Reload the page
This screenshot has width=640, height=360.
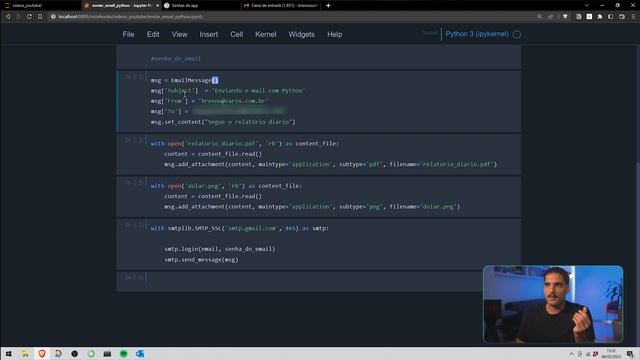(29, 16)
